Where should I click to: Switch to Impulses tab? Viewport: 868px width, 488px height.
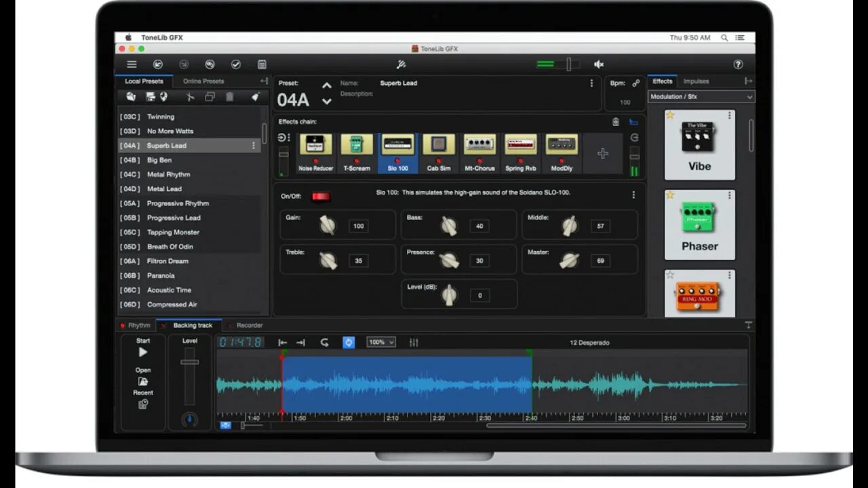tap(696, 81)
